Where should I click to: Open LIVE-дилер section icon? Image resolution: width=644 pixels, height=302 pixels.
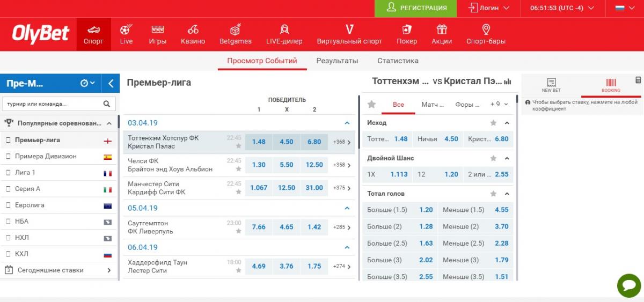click(284, 30)
